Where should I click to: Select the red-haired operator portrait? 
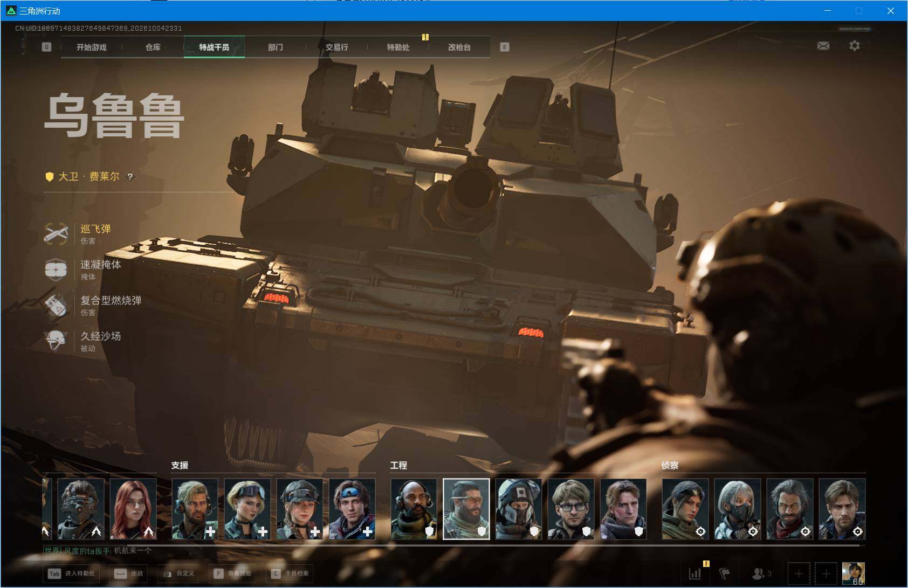[x=133, y=509]
